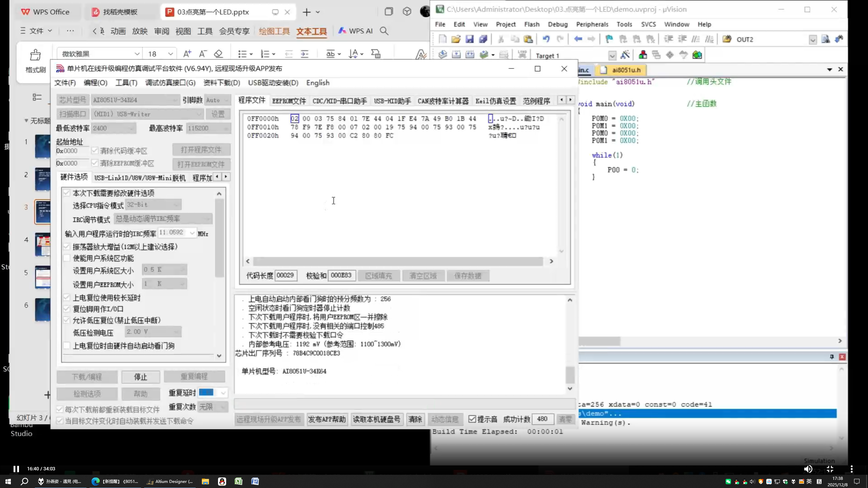Click the LOAD download-to-flash icon in µVision
Screen dimensions: 868x488
[522, 54]
